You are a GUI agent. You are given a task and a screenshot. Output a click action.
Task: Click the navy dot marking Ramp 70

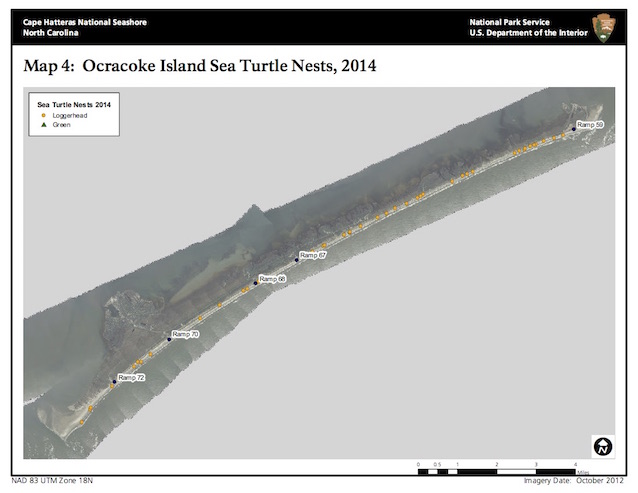click(x=169, y=339)
